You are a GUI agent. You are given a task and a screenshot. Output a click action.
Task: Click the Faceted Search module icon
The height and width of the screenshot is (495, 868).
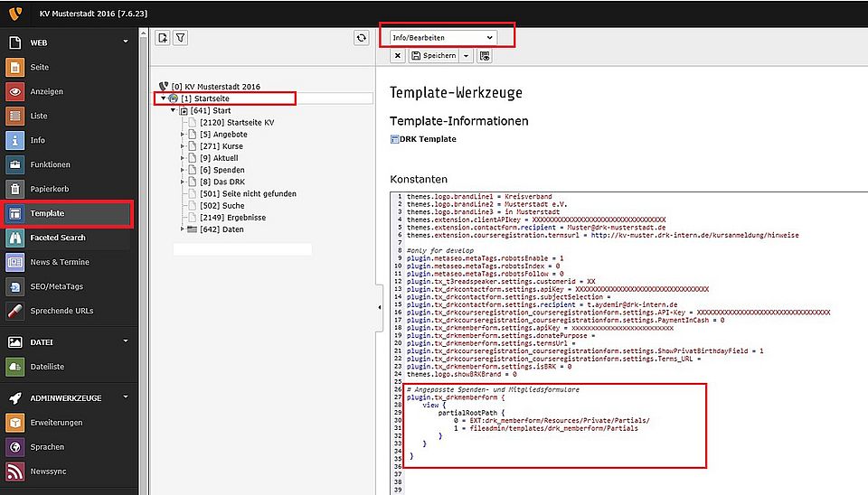click(x=15, y=238)
